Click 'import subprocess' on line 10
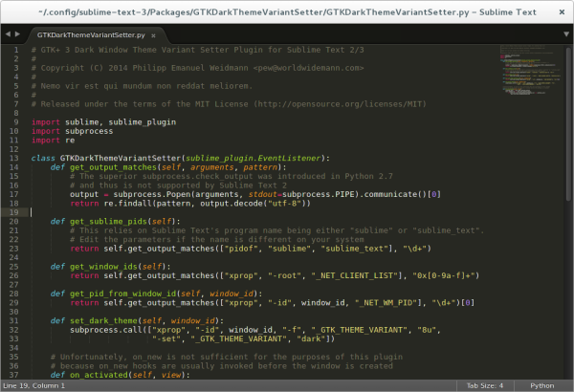 click(72, 131)
